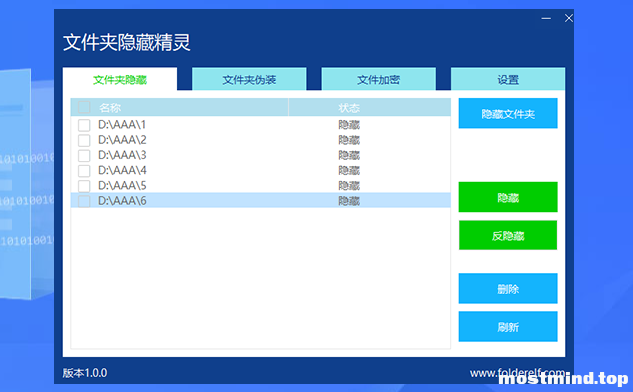The height and width of the screenshot is (392, 633).
Task: Minimize the 文件夹隐藏精灵 window
Action: point(546,18)
